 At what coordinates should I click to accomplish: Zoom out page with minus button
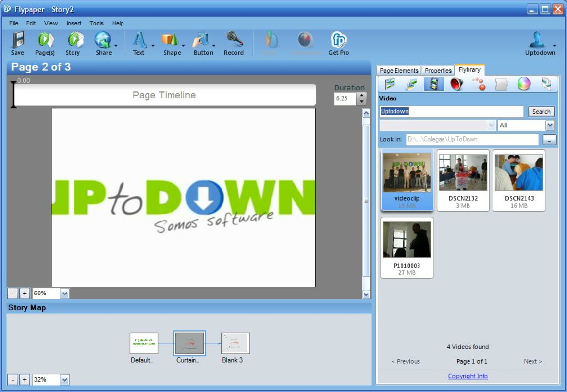pyautogui.click(x=13, y=294)
